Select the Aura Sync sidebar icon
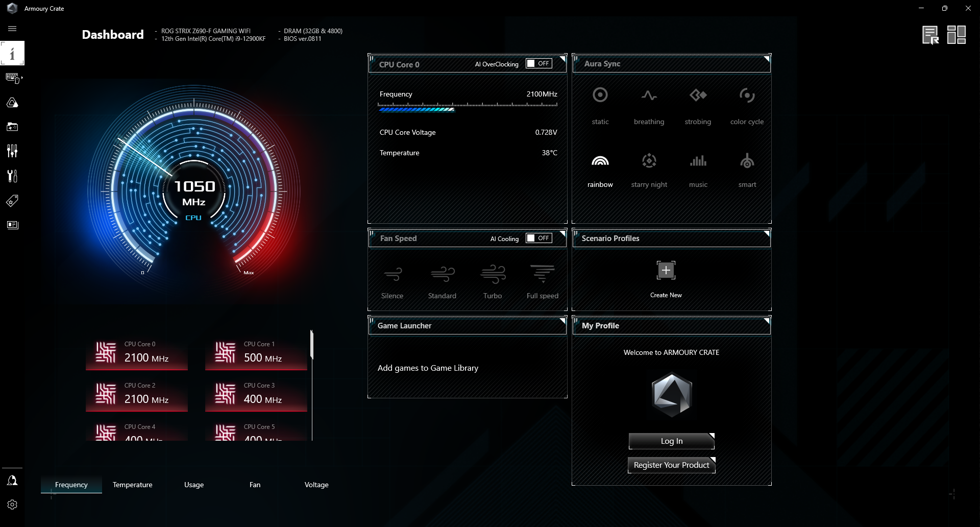Image resolution: width=980 pixels, height=527 pixels. (12, 102)
